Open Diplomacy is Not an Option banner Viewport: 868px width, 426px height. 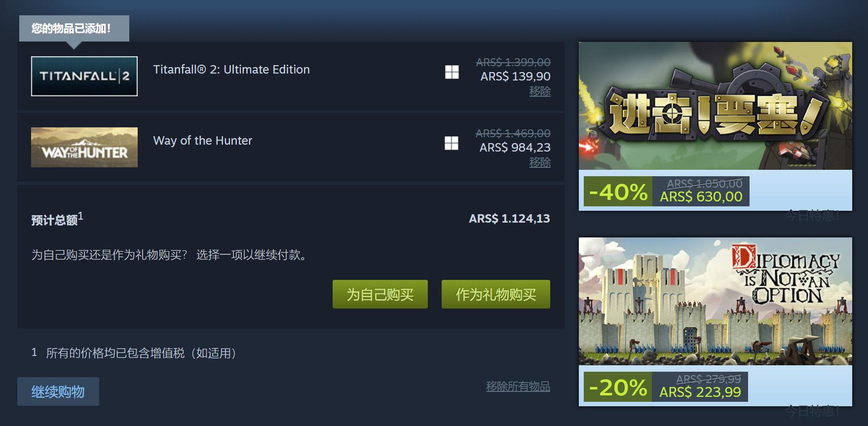[716, 301]
